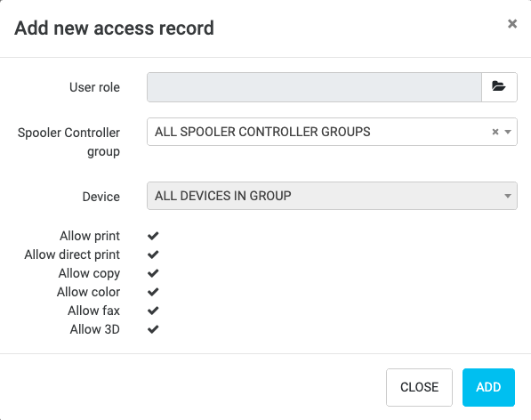
Task: Click the Allow direct print label
Action: (x=72, y=254)
